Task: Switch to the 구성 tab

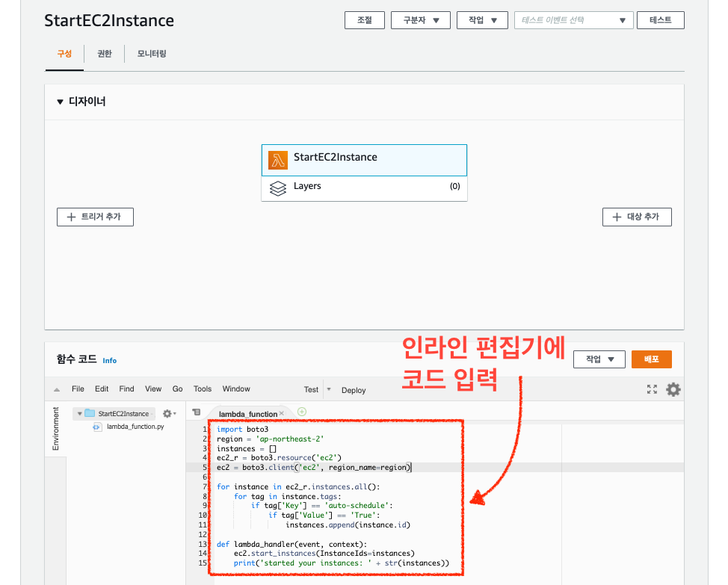Action: pyautogui.click(x=64, y=54)
